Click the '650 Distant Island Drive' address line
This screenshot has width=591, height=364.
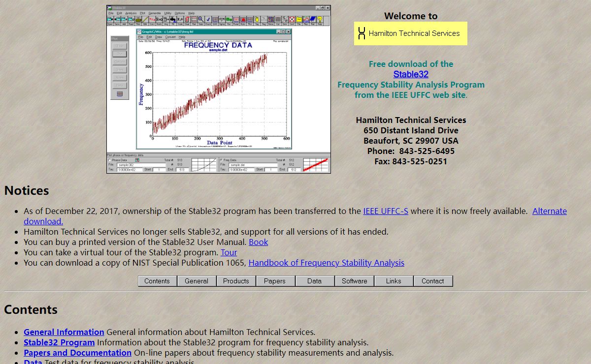click(x=411, y=130)
